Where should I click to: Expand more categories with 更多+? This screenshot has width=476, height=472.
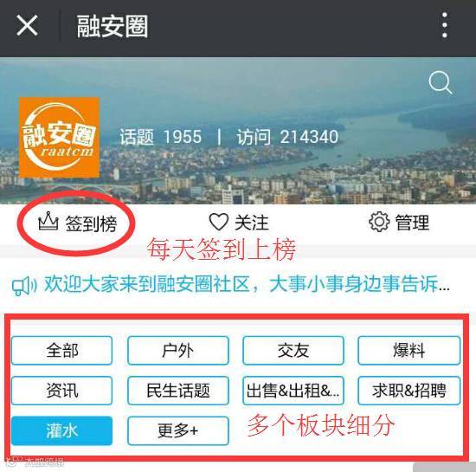[178, 430]
